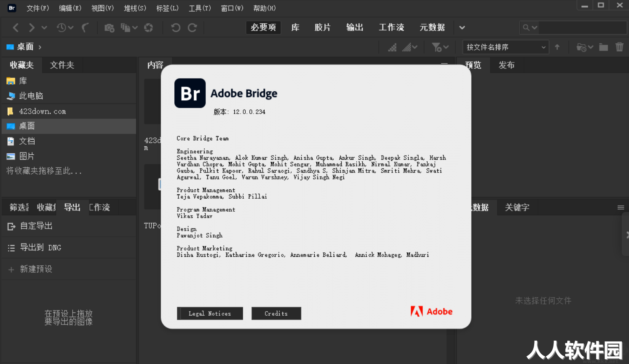Click the Adobe logo link
The height and width of the screenshot is (364, 629).
click(x=431, y=311)
